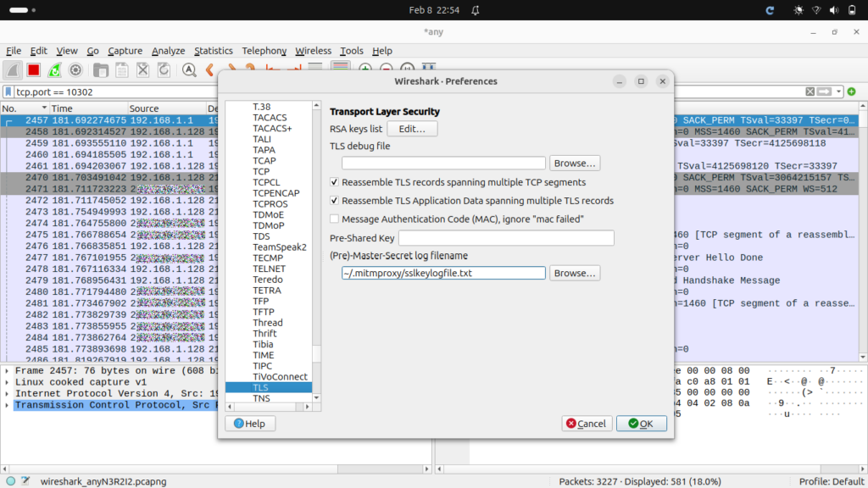
Task: Browse for Master-Secret log filename
Action: pyautogui.click(x=575, y=273)
